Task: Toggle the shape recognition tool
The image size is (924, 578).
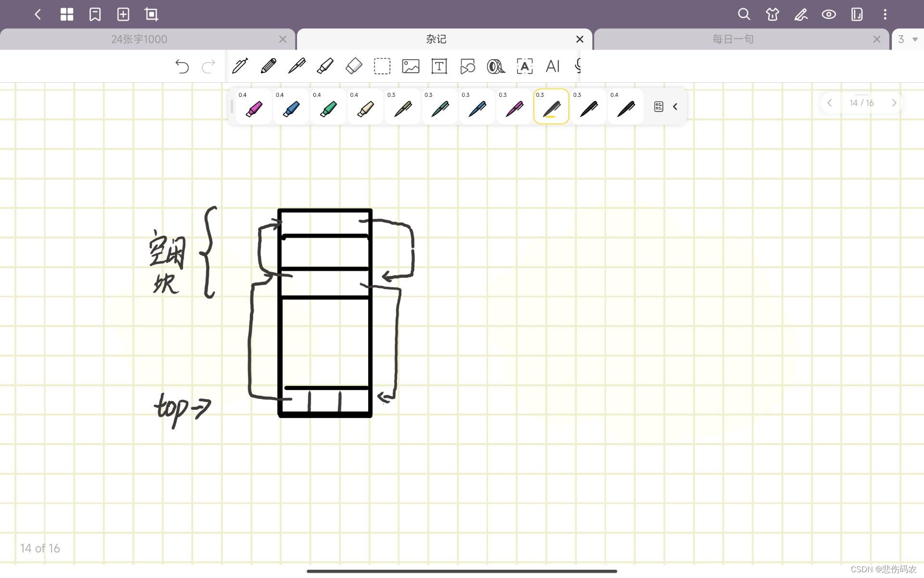Action: 467,66
